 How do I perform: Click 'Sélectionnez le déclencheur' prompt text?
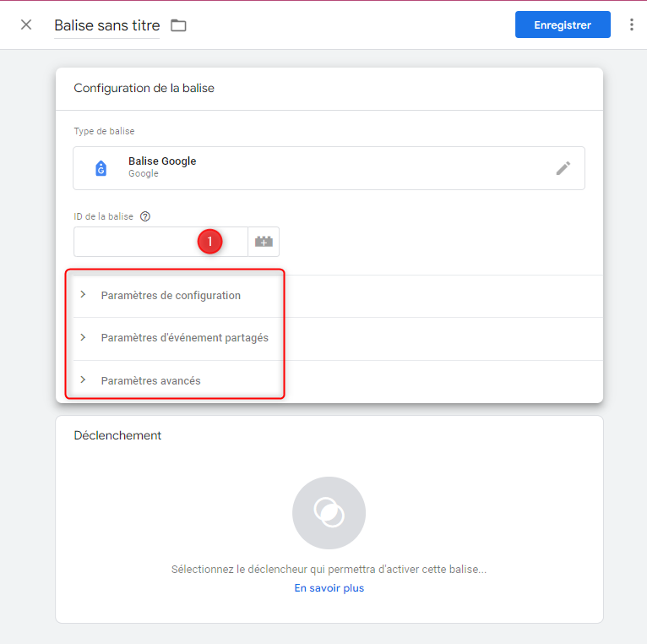[x=329, y=570]
